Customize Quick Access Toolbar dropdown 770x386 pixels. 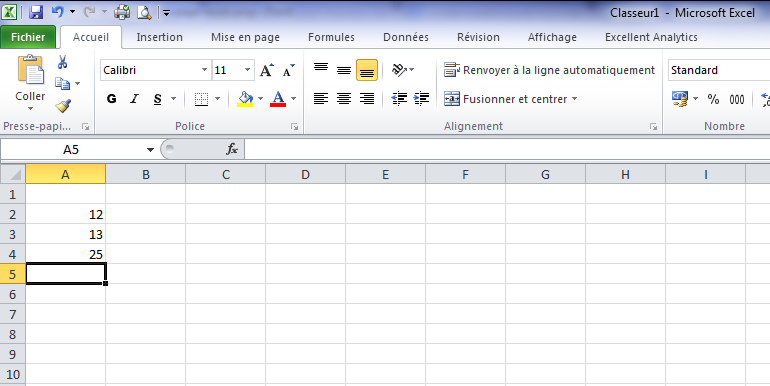(166, 13)
